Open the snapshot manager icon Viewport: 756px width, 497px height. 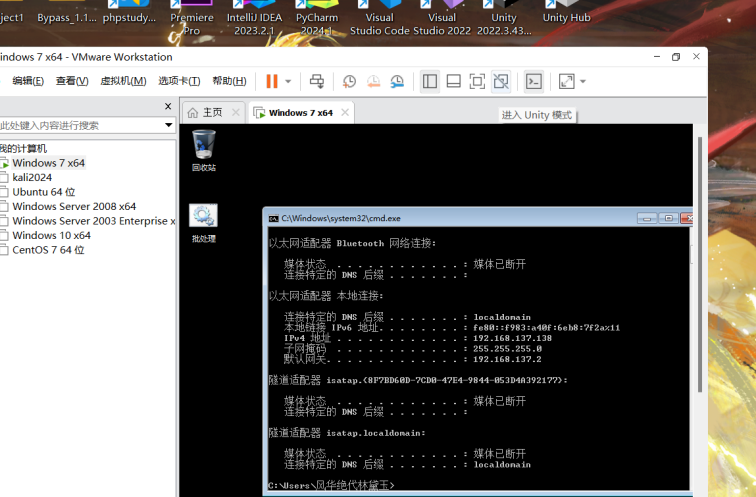(x=397, y=81)
